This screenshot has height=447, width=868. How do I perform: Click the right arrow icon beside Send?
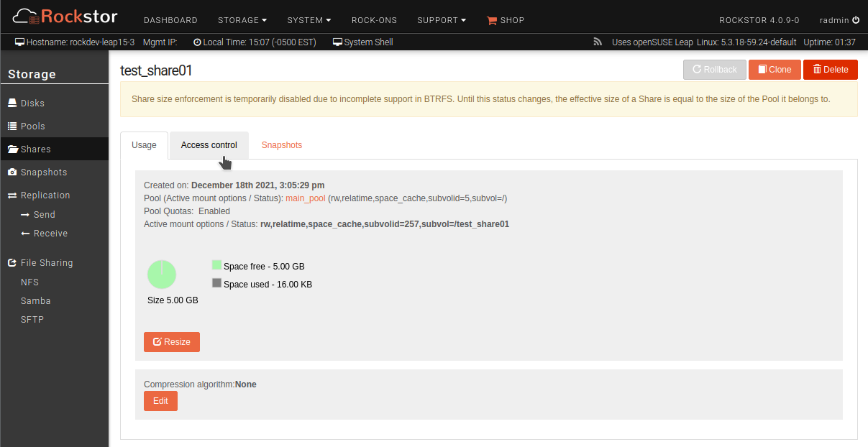pos(25,215)
